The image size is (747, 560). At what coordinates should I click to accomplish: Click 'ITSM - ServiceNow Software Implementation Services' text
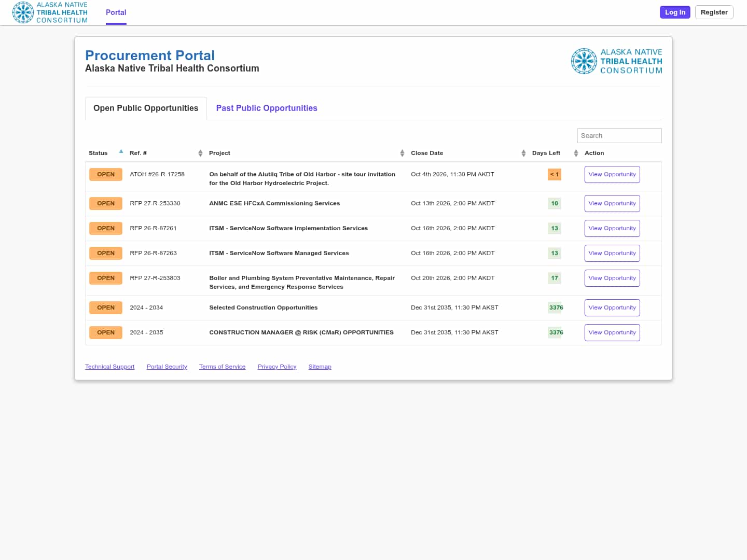pos(288,228)
